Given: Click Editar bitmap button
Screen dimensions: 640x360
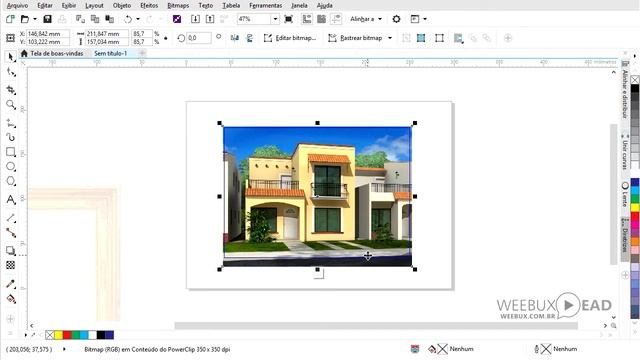Looking at the screenshot, I should [x=290, y=38].
